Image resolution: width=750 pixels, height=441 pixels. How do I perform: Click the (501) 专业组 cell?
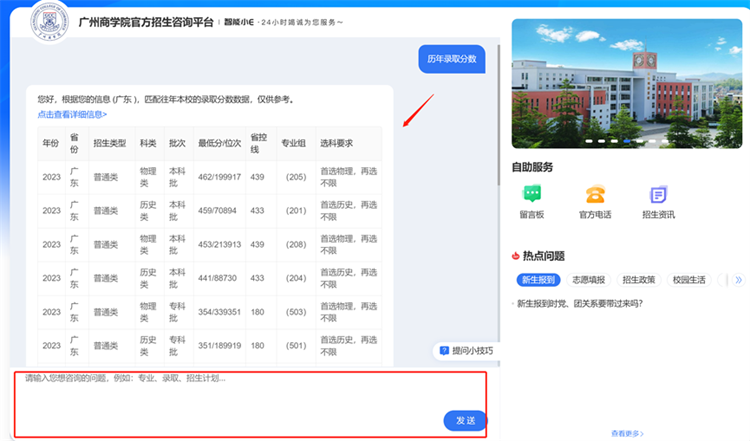(296, 345)
